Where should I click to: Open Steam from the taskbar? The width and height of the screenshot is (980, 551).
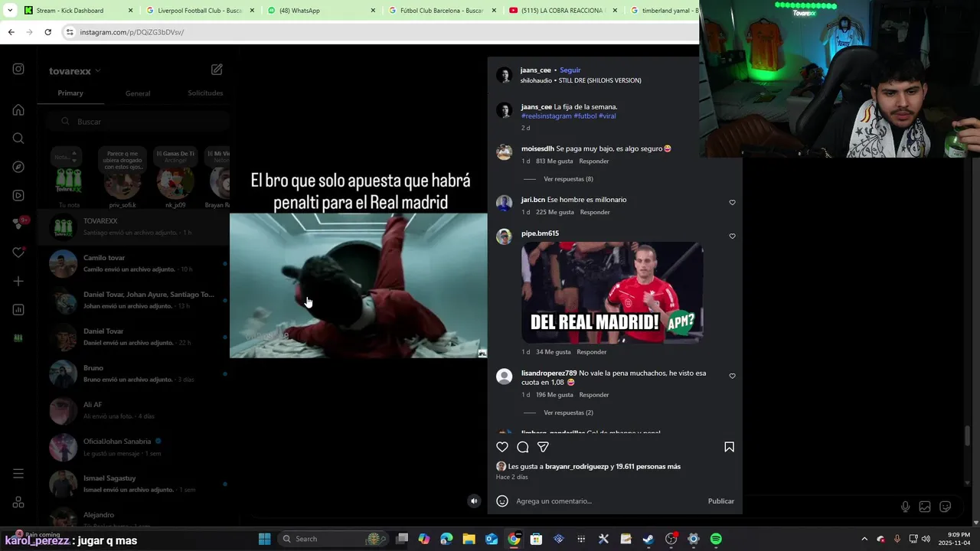pos(648,539)
